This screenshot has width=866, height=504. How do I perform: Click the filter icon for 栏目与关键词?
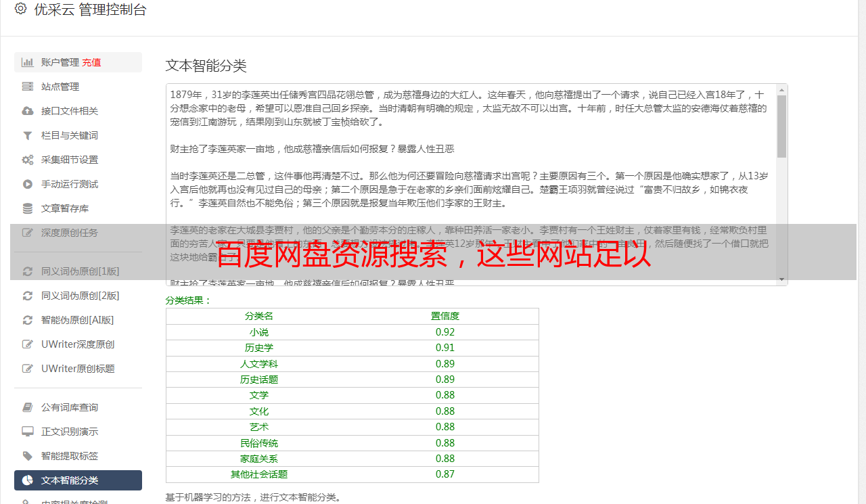tap(28, 135)
